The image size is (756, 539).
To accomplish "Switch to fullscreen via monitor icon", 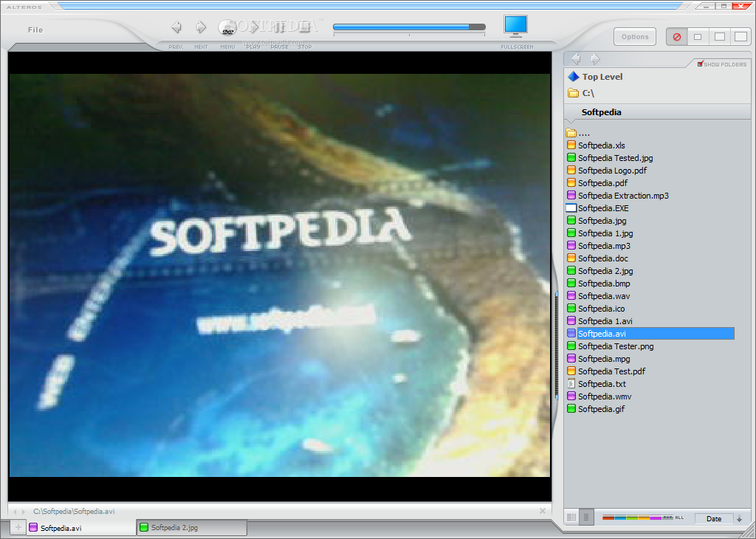I will click(515, 27).
